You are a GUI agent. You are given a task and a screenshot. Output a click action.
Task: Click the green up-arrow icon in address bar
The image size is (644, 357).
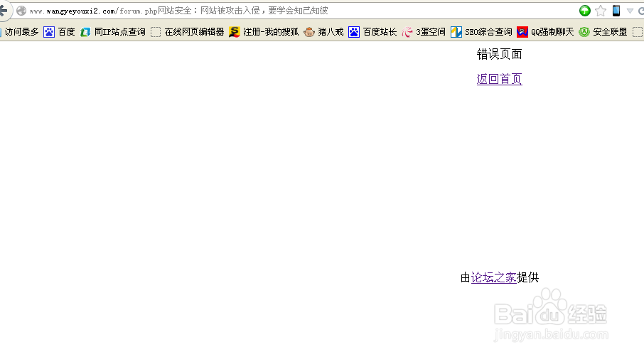pyautogui.click(x=584, y=11)
